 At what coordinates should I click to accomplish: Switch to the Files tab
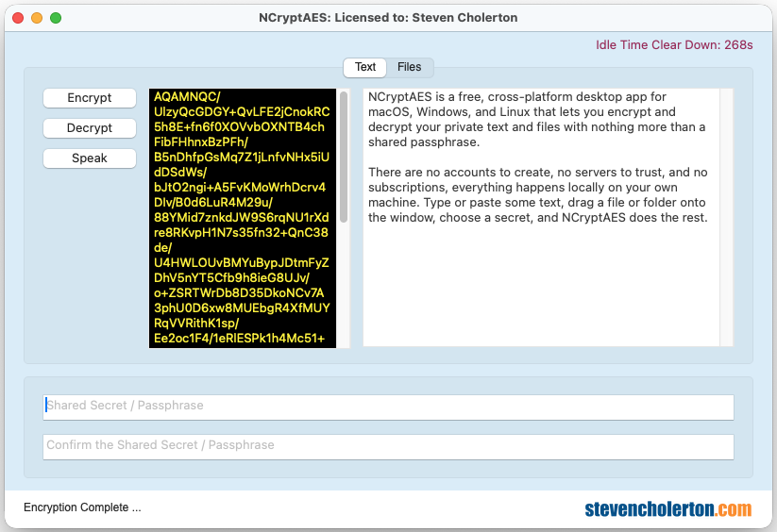(x=410, y=67)
